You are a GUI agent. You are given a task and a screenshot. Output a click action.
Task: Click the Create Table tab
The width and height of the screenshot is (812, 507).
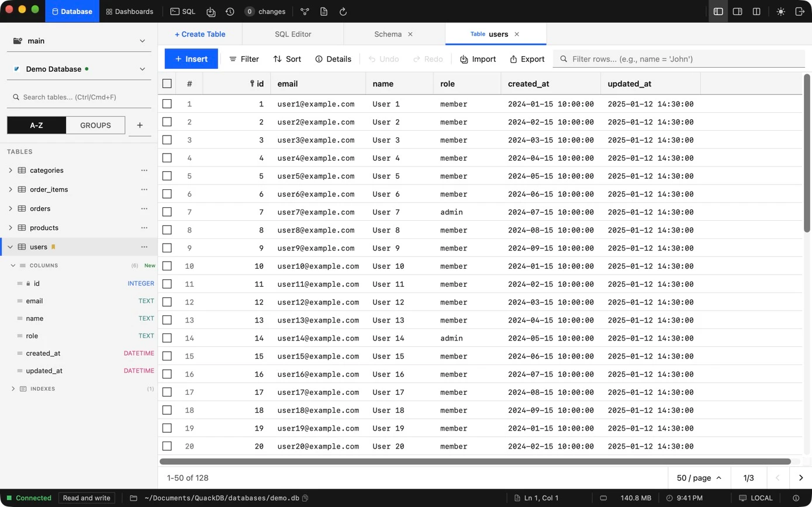200,34
